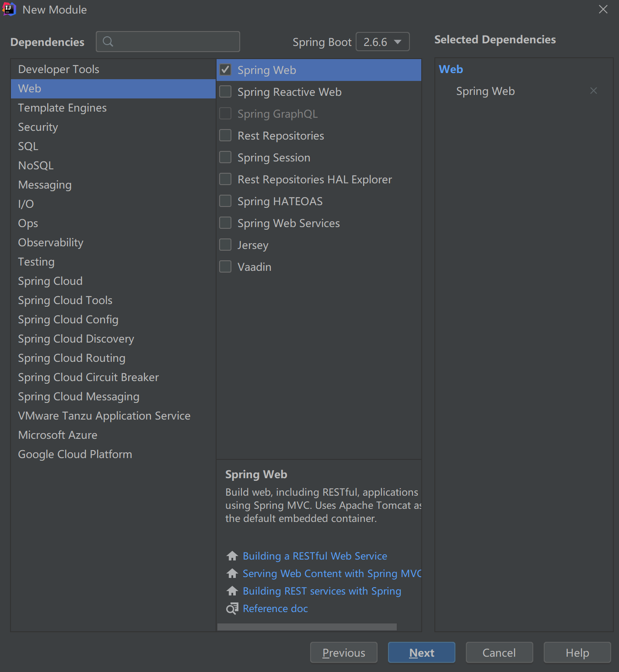Screen dimensions: 619x672
Task: Open the Building a RESTful Web Service link
Action: pyautogui.click(x=315, y=556)
